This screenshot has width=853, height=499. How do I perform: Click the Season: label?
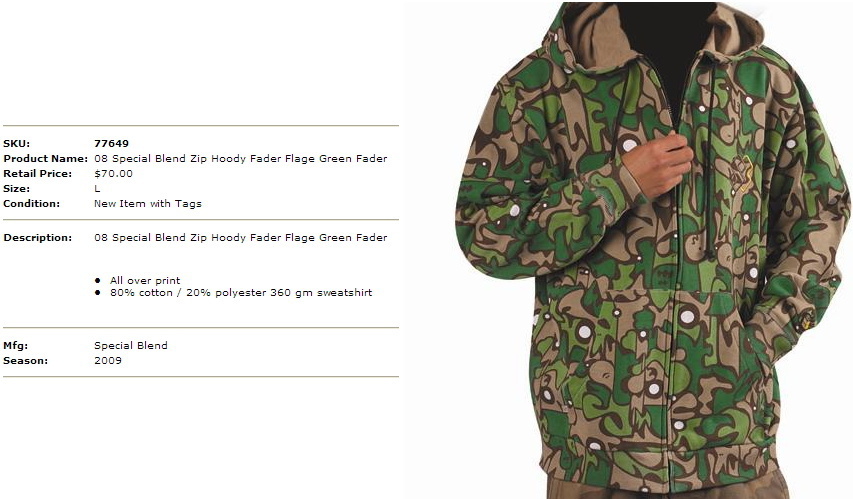(x=26, y=361)
